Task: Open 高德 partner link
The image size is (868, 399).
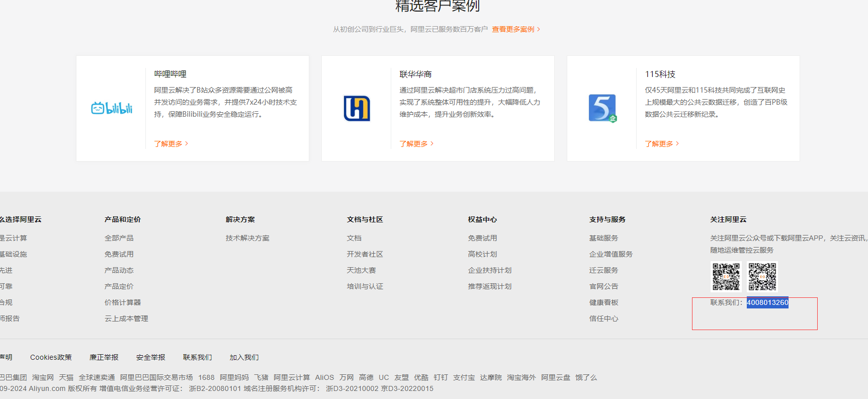Action: [366, 377]
